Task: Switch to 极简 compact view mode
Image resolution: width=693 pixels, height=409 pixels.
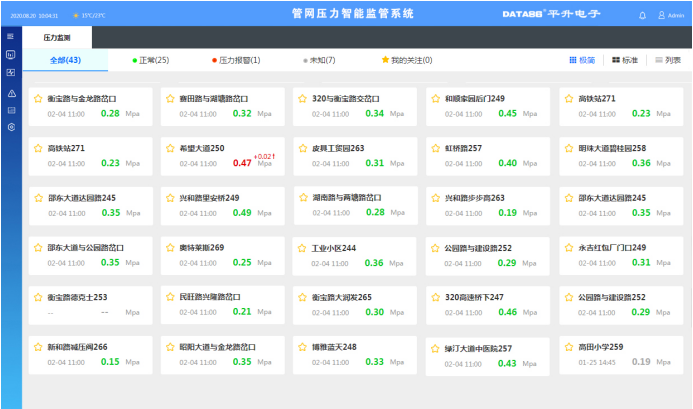Action: 582,60
